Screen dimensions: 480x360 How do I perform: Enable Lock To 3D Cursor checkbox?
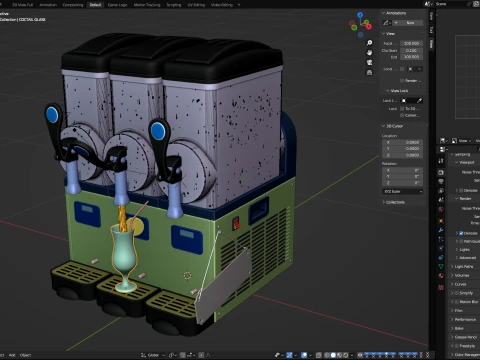coord(402,109)
